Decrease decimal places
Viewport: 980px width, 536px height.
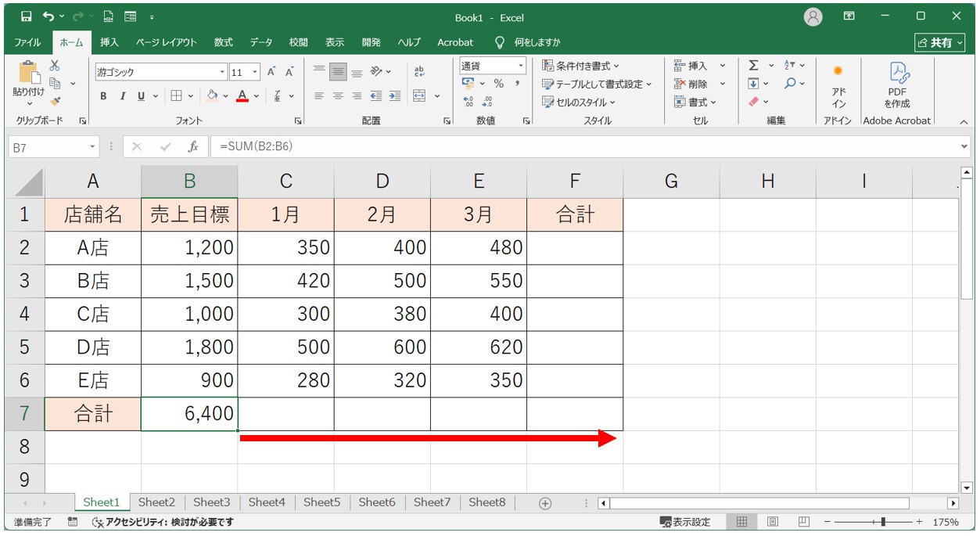486,101
